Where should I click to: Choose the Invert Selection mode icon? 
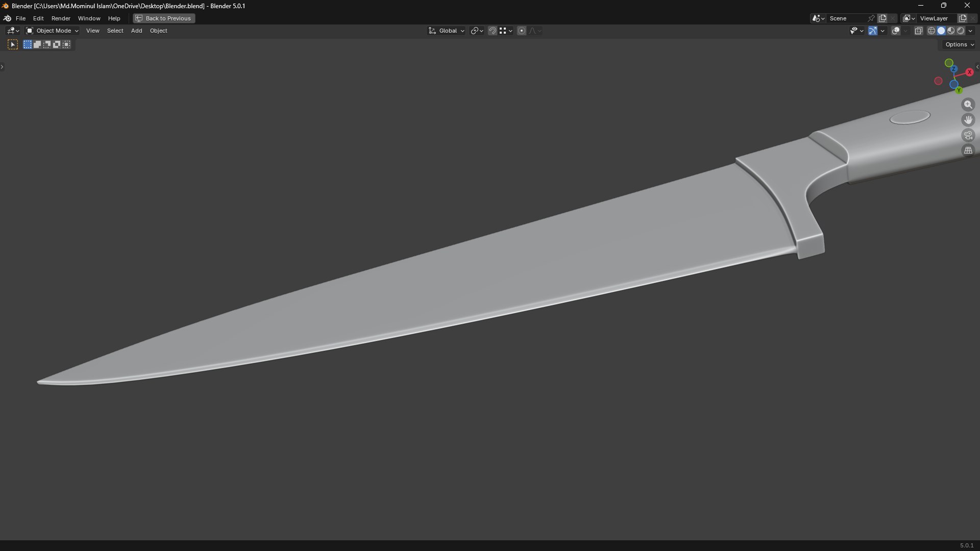pos(57,45)
